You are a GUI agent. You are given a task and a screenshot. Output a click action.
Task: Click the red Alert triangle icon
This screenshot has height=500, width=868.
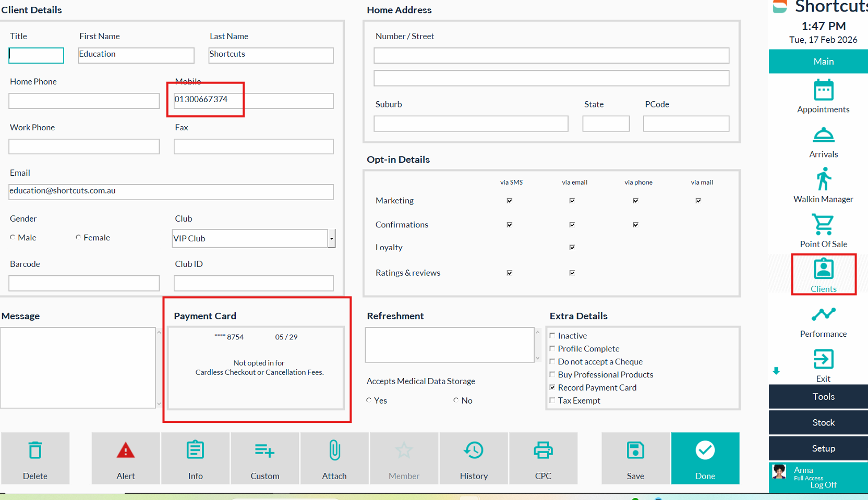click(126, 451)
